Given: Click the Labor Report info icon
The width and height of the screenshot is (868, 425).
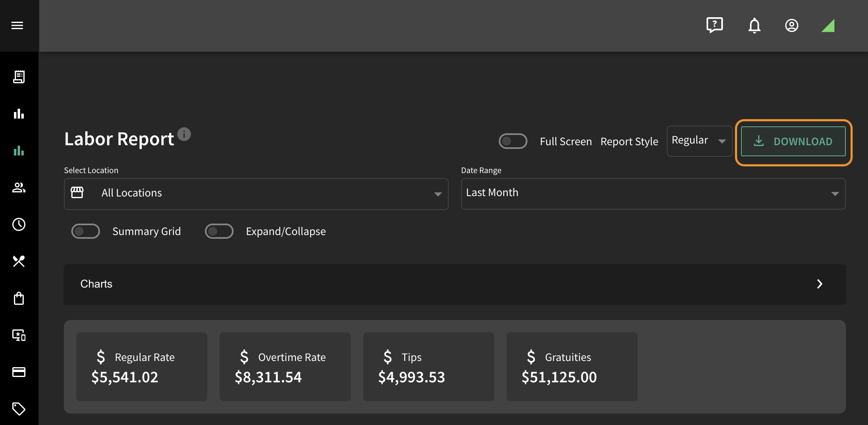Looking at the screenshot, I should [184, 134].
